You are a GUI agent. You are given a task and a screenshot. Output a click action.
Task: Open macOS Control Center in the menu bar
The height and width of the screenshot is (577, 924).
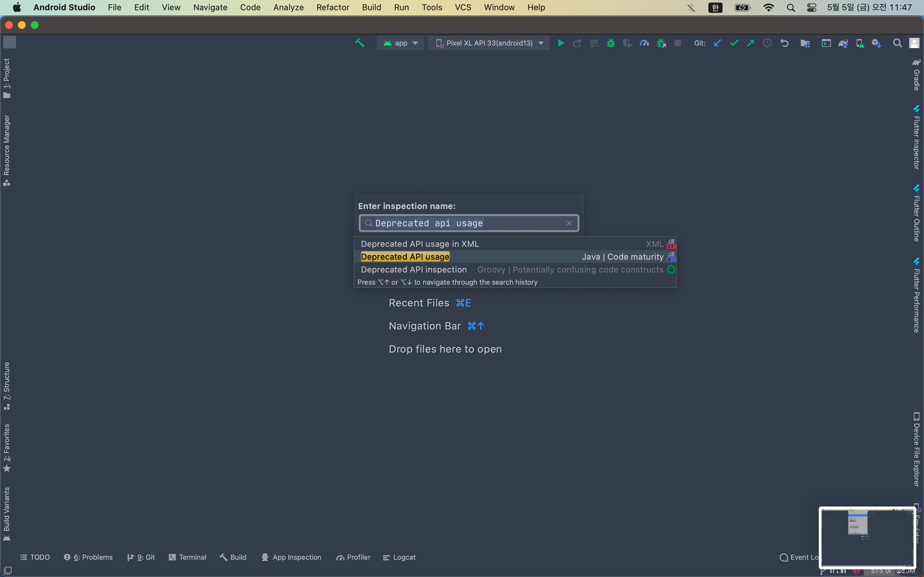[812, 8]
